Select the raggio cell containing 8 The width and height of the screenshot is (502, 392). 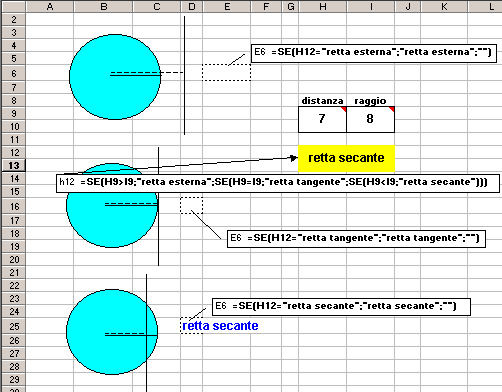pos(370,119)
